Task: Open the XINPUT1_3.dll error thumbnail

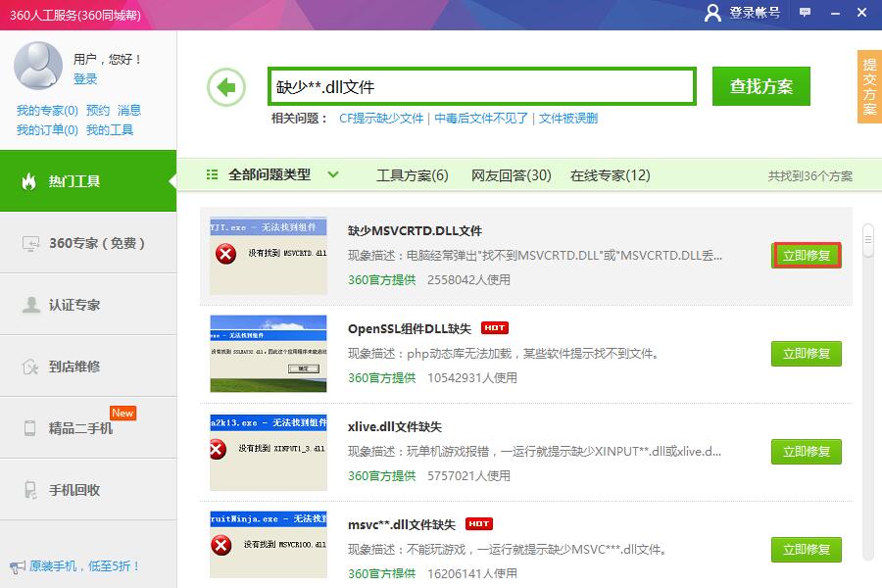Action: pyautogui.click(x=269, y=452)
